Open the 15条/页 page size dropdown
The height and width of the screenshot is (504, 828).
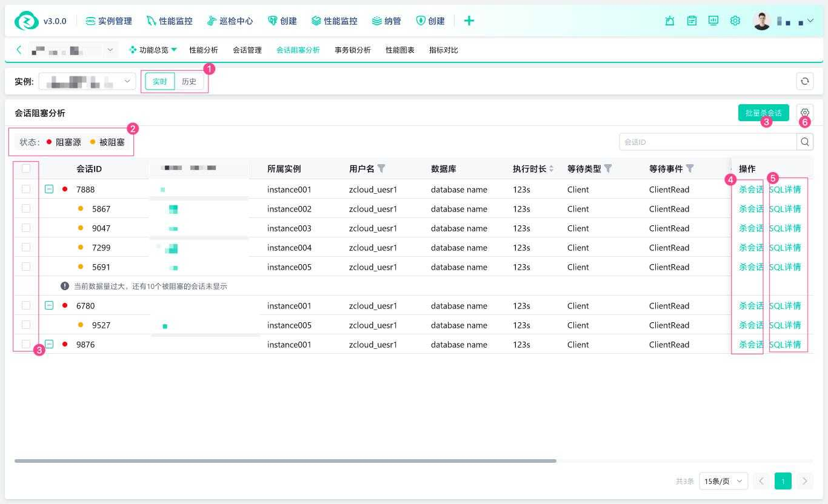pos(723,481)
